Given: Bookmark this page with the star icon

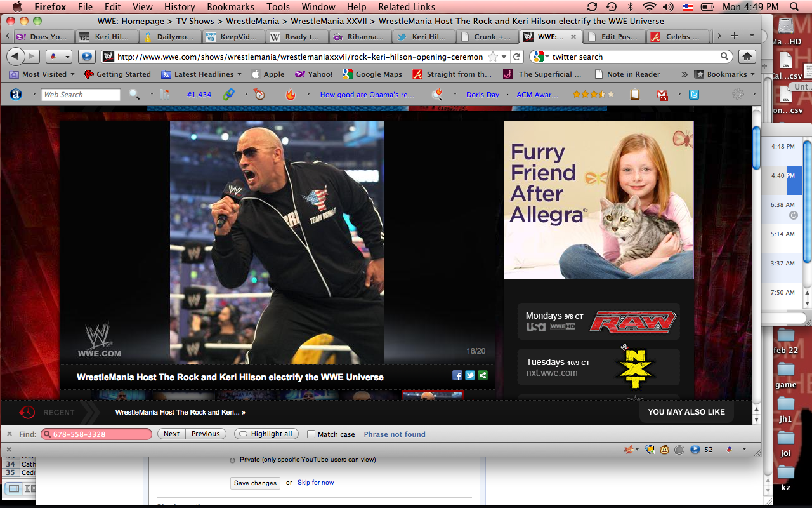Looking at the screenshot, I should 493,57.
